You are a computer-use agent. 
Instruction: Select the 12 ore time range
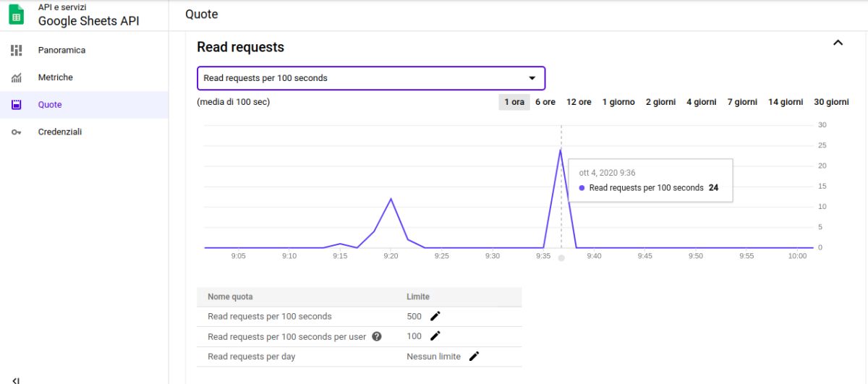(579, 102)
